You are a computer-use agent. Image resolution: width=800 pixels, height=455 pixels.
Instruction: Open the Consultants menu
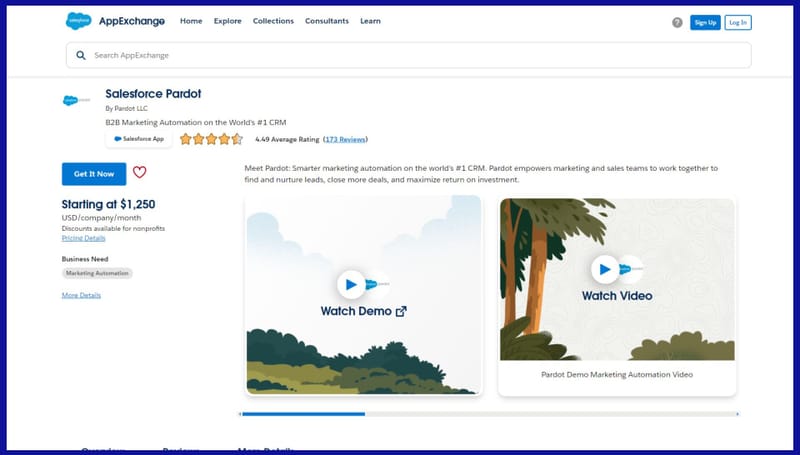(327, 21)
